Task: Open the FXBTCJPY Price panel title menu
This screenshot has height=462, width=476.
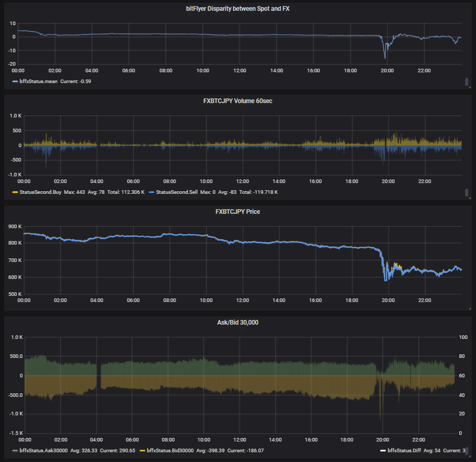Action: click(x=238, y=212)
